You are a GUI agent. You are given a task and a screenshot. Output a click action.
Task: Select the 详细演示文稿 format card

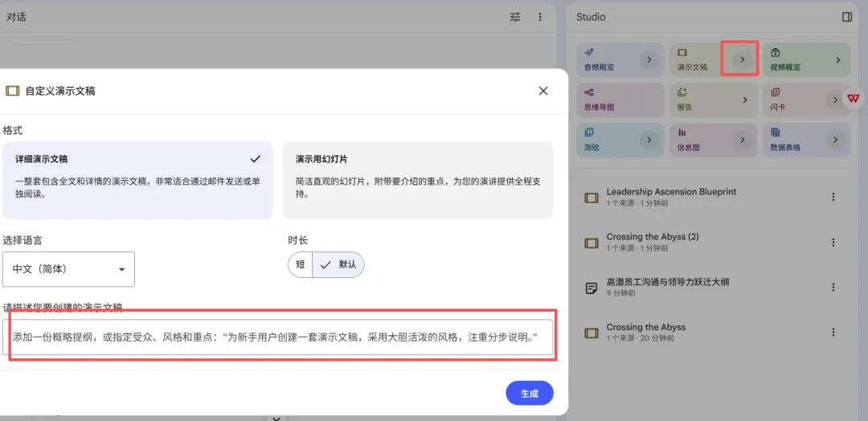coord(138,180)
